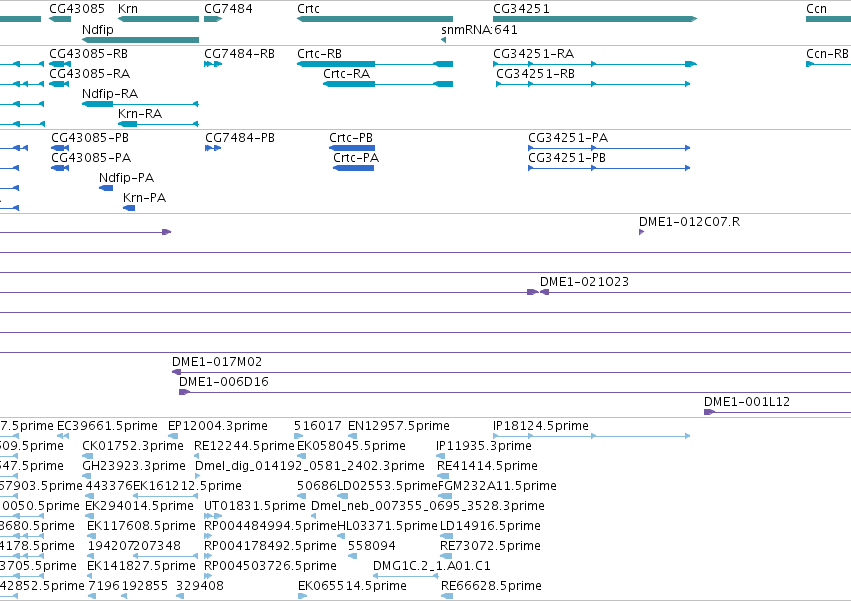Click the 516017 EST label
This screenshot has width=851, height=601.
click(x=317, y=426)
